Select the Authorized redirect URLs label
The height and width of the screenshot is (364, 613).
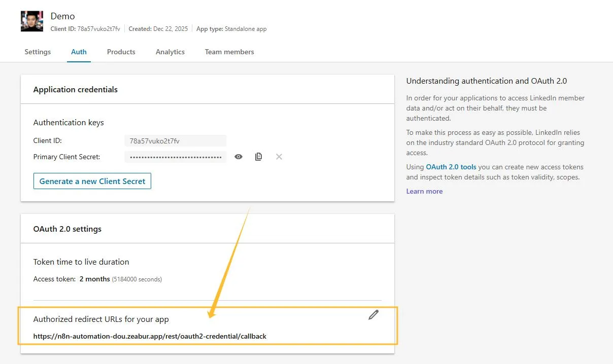click(x=101, y=319)
